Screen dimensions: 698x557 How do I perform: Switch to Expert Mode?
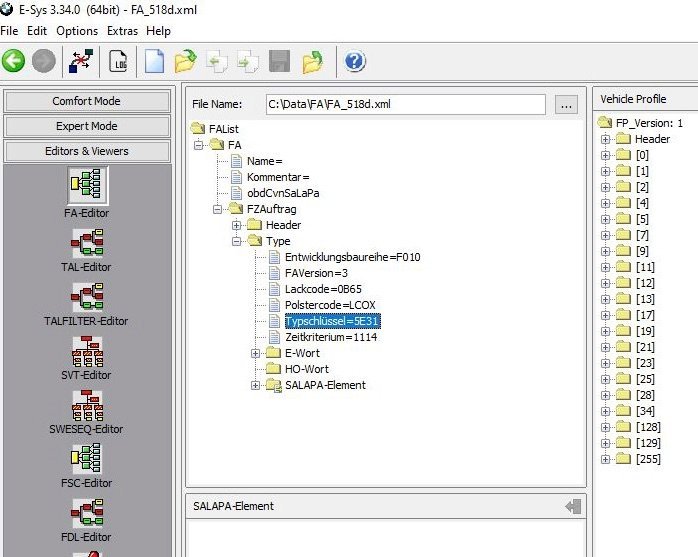click(x=86, y=126)
